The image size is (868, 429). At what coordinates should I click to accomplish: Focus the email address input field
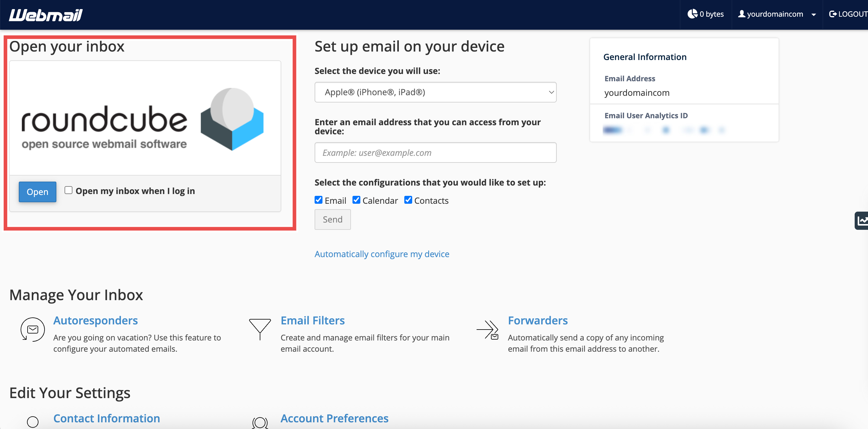click(x=435, y=153)
